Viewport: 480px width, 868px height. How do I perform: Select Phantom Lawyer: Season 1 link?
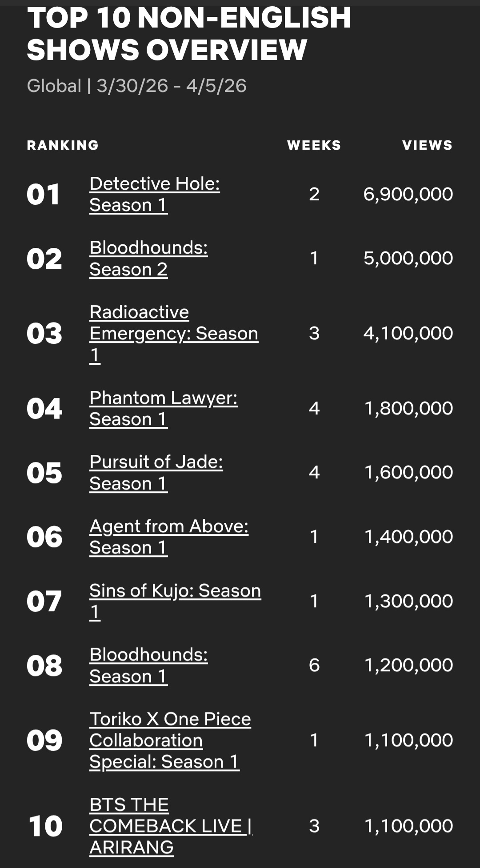coord(163,408)
